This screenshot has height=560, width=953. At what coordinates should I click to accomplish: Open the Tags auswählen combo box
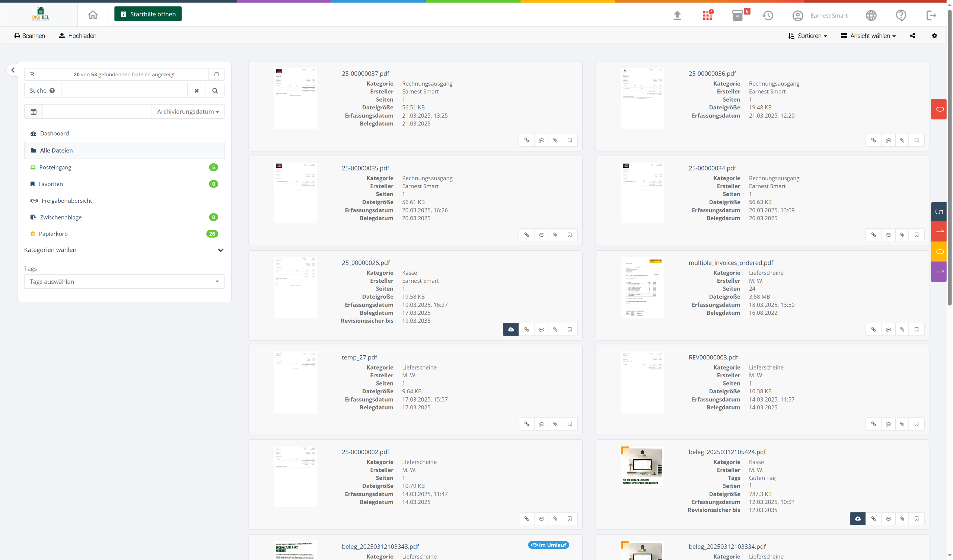pyautogui.click(x=124, y=282)
